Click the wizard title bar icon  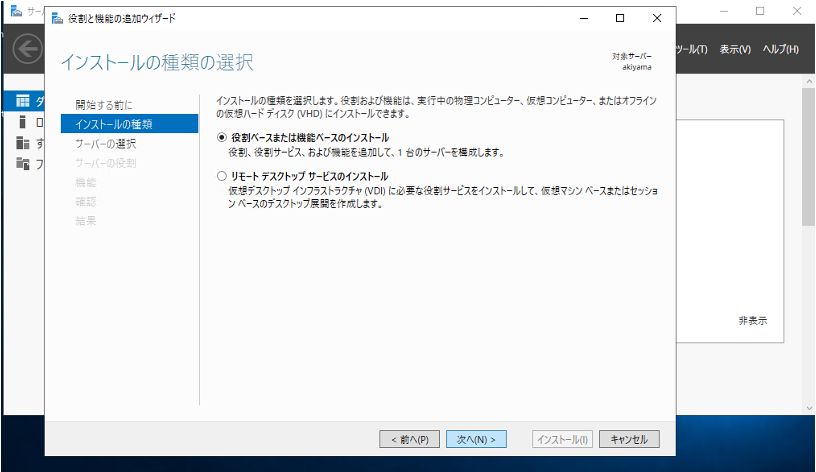pyautogui.click(x=57, y=19)
